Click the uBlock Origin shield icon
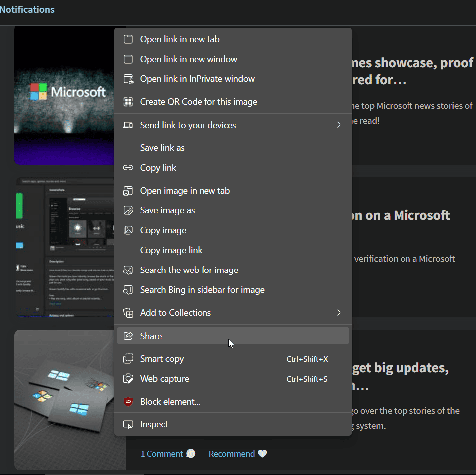Viewport: 476px width, 475px height. click(128, 402)
